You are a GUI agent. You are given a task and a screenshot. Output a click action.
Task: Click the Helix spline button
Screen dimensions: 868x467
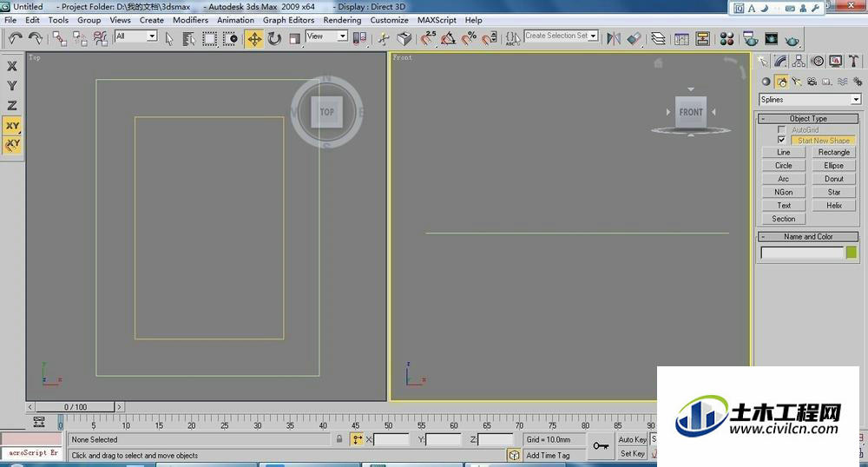833,205
